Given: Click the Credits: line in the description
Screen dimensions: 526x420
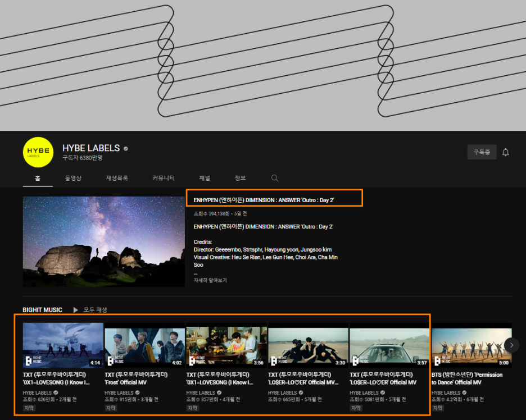Looking at the screenshot, I should coord(203,241).
